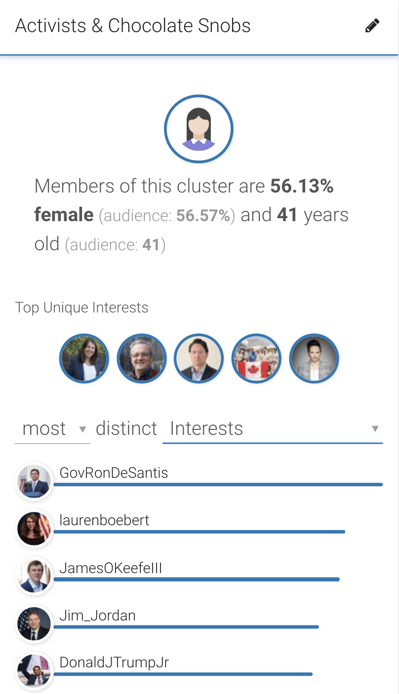Viewport: 399px width, 694px height.
Task: Edit cluster name with pencil icon
Action: point(372,26)
